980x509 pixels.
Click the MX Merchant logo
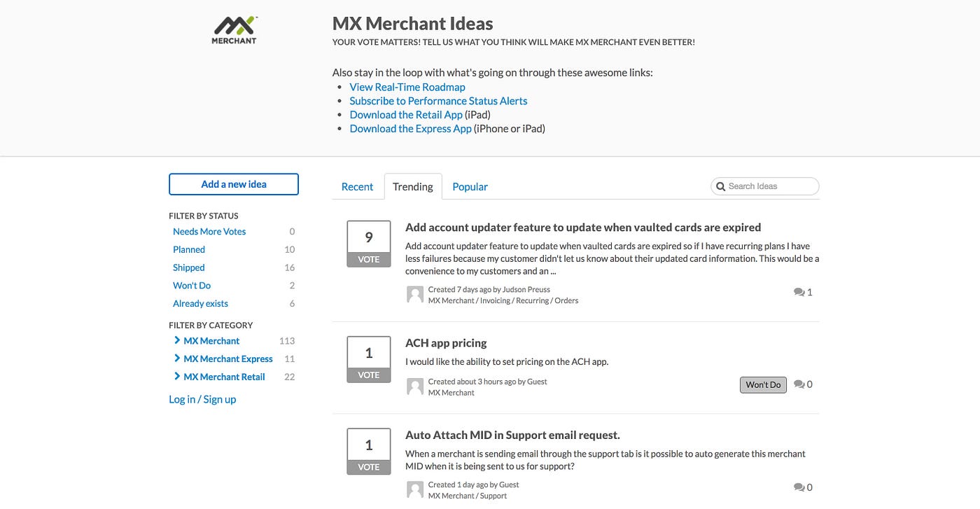(234, 30)
